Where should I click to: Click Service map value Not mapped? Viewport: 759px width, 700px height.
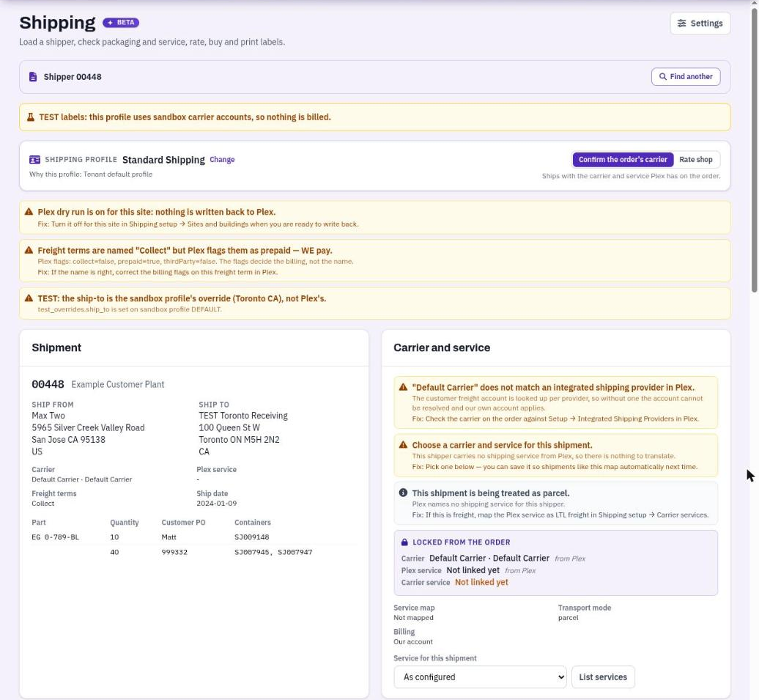coord(413,618)
